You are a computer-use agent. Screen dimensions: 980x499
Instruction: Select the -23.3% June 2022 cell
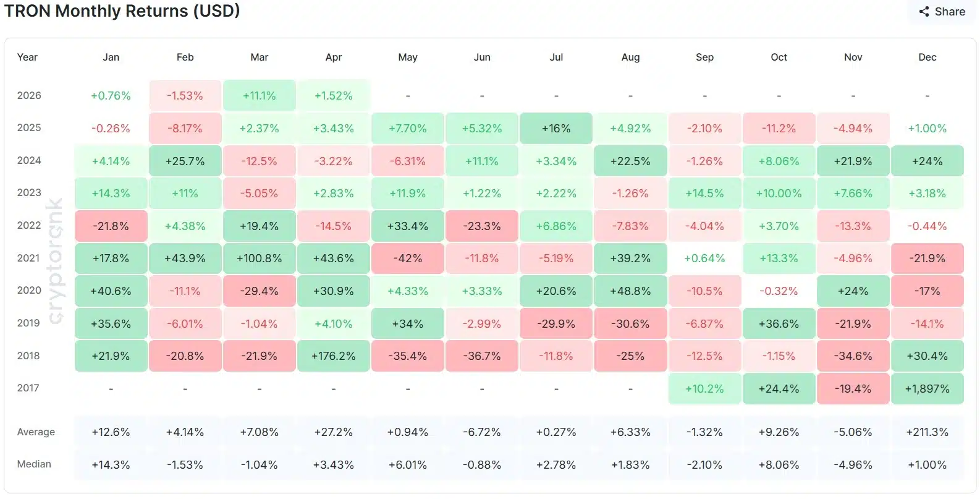(x=482, y=226)
